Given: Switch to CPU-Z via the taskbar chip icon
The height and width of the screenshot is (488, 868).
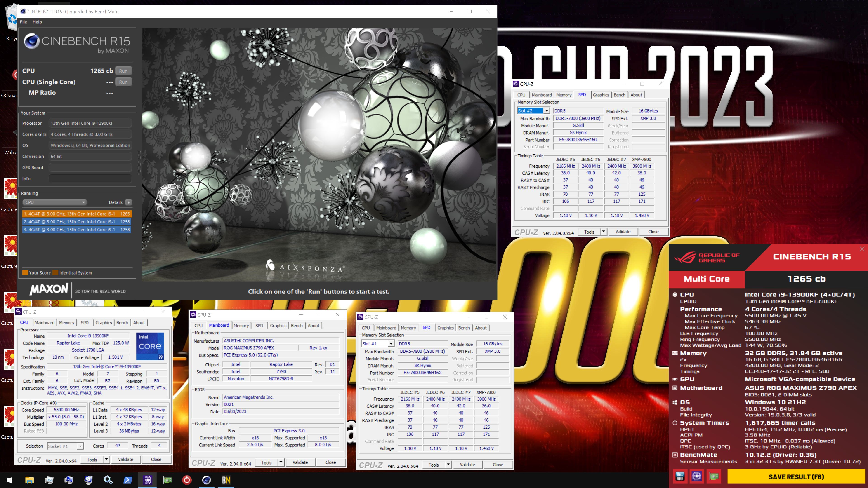Looking at the screenshot, I should point(148,480).
